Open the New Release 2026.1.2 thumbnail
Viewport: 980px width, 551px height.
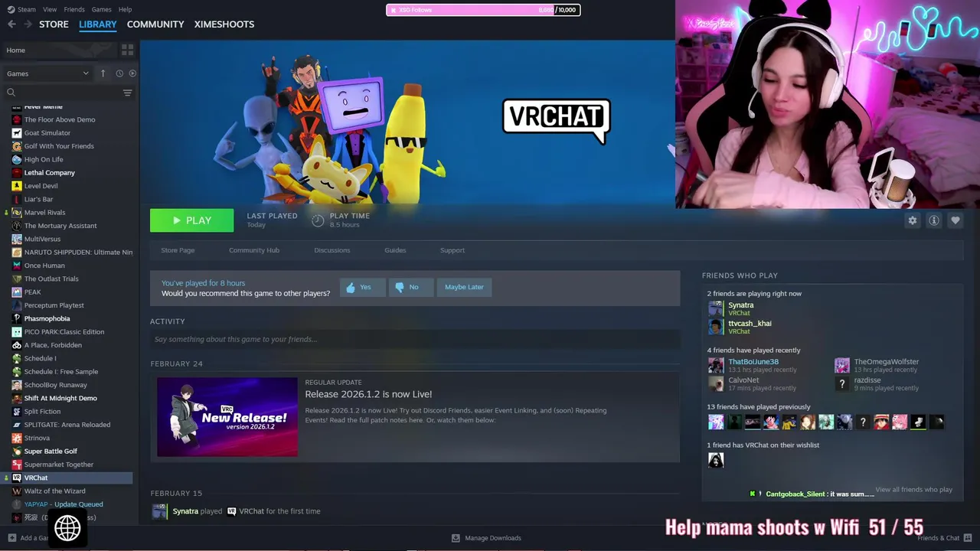[227, 417]
